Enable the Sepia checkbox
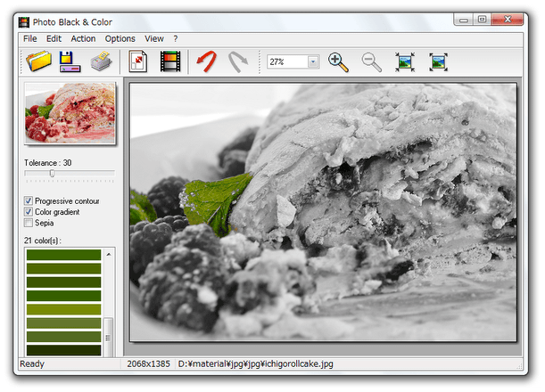The image size is (545, 392). tap(29, 223)
